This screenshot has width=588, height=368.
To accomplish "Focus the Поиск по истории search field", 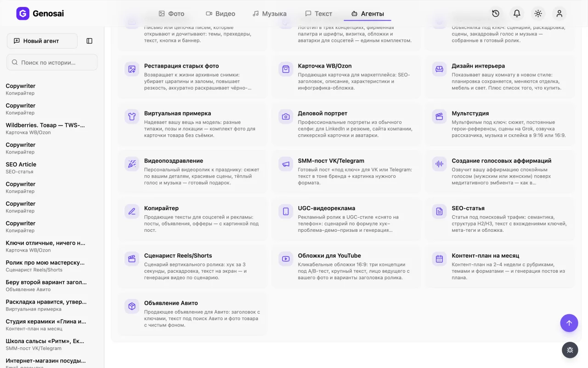I will (52, 63).
